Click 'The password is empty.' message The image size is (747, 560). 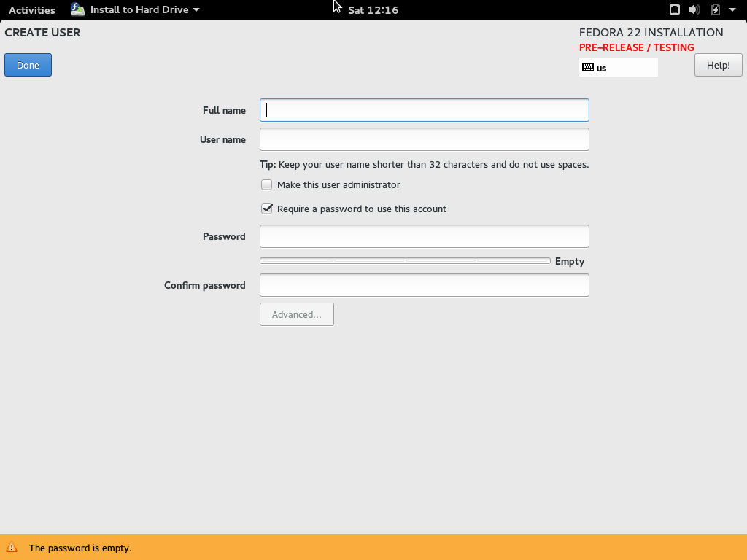[80, 548]
